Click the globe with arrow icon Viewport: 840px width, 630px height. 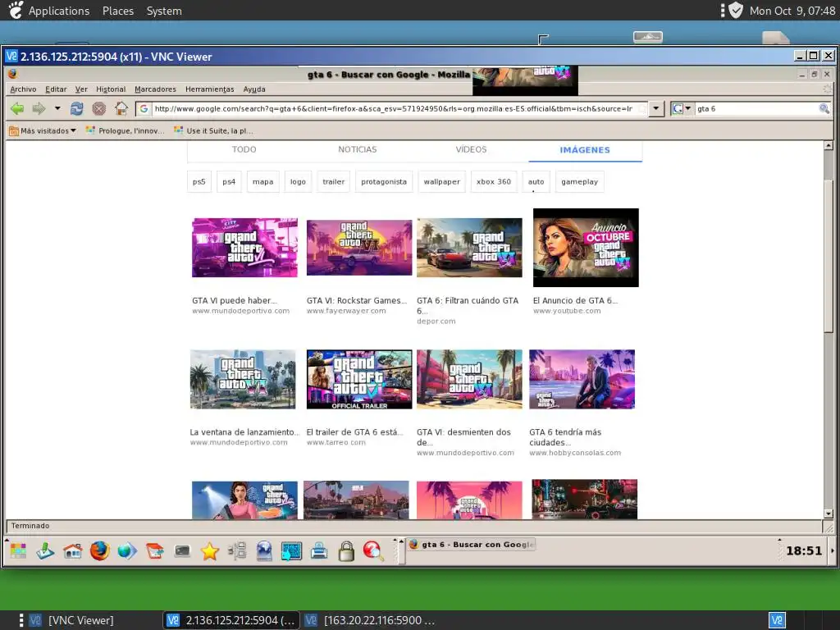click(127, 550)
